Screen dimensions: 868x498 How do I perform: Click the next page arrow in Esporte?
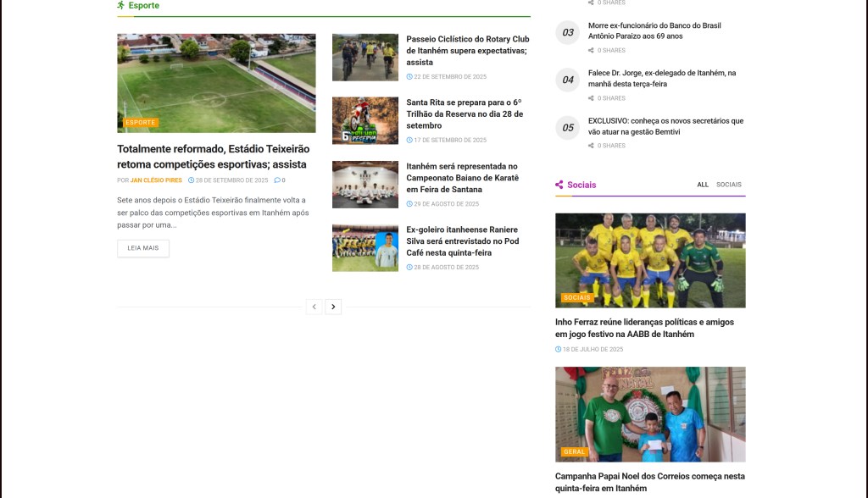[333, 307]
